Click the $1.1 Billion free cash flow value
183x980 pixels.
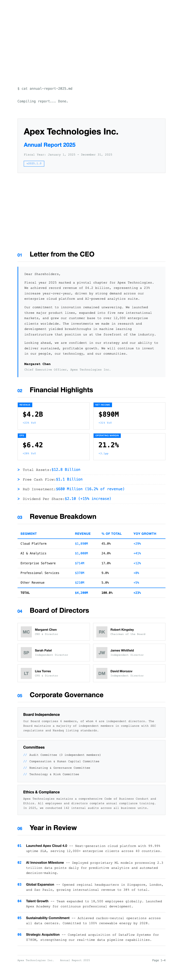pos(69,479)
